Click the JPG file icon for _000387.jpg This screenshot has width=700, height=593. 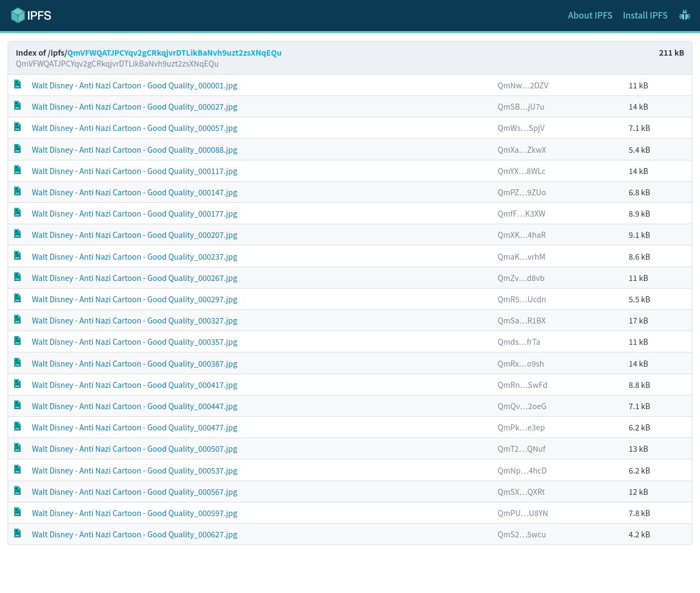17,363
